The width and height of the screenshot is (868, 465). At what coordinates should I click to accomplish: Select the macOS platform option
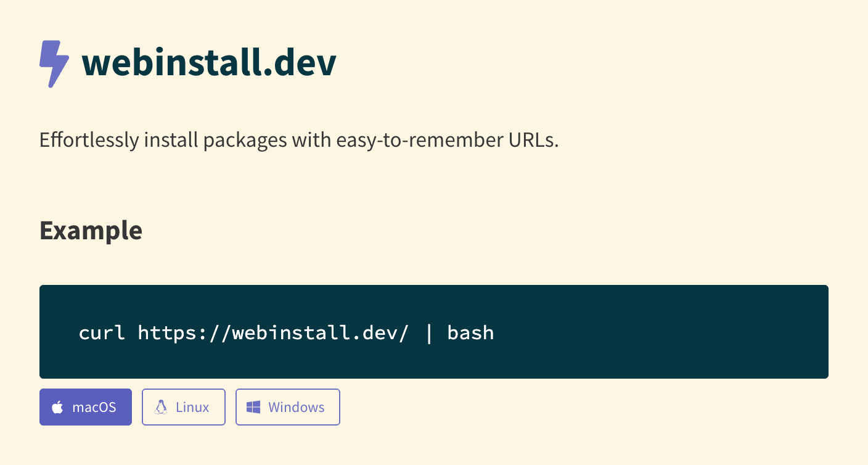coord(85,406)
